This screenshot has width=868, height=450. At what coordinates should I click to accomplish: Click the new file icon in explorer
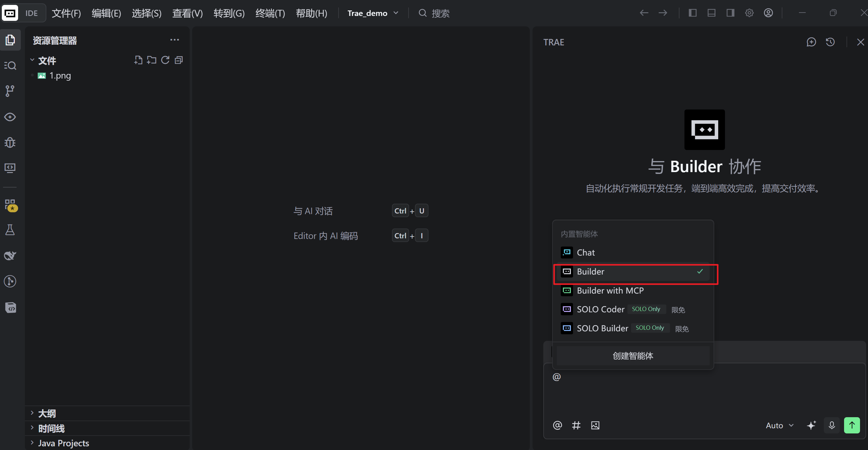click(138, 60)
